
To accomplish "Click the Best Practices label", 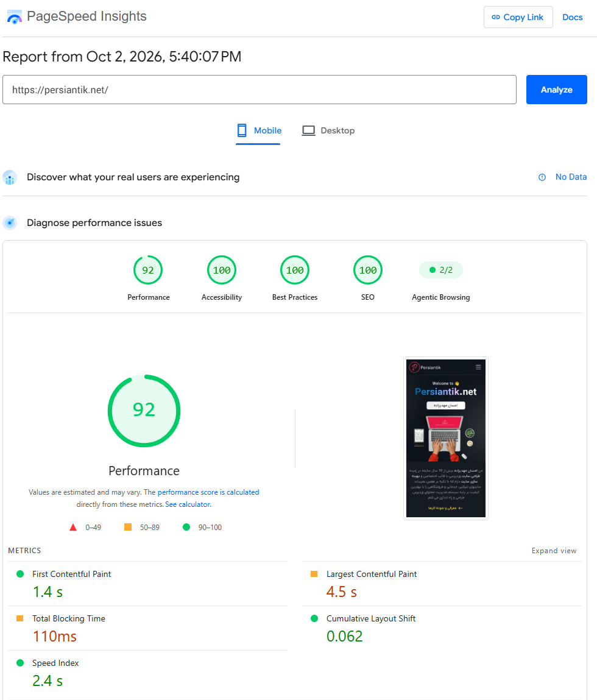I will [295, 297].
